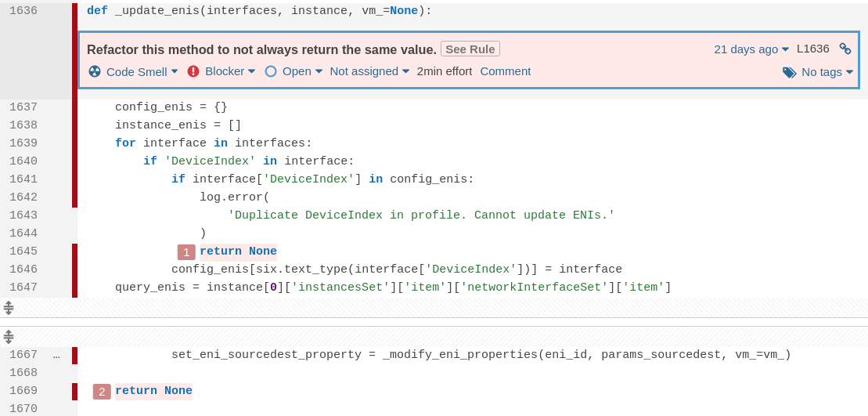Click the ellipsis beside line 1667
Image resolution: width=868 pixels, height=416 pixels.
click(x=56, y=355)
